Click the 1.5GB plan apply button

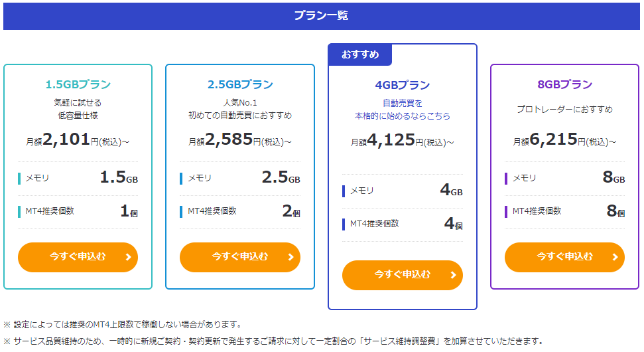[x=78, y=257]
